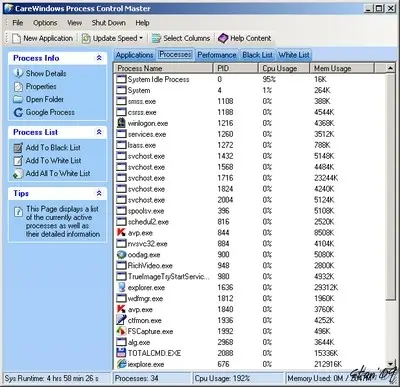Click the iexplore.exe browser icon
400x387 pixels.
pyautogui.click(x=122, y=364)
